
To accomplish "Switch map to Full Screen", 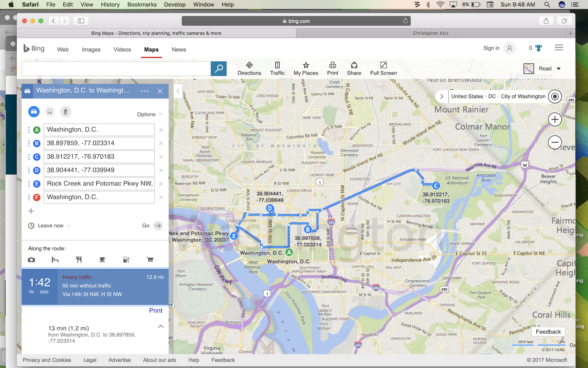I will [x=384, y=69].
